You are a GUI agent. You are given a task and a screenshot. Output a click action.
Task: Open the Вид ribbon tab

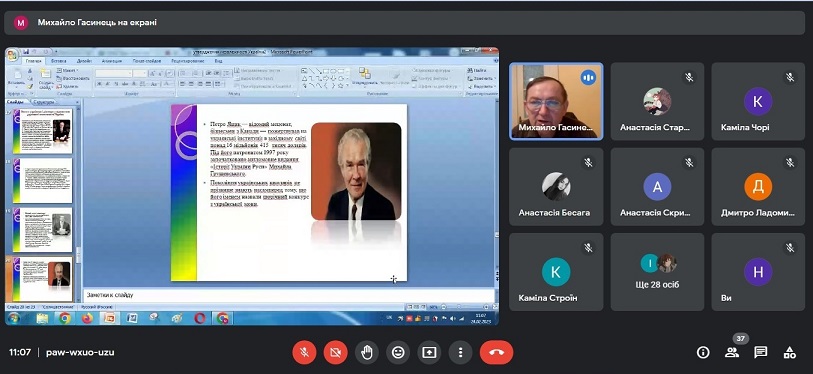tap(218, 61)
